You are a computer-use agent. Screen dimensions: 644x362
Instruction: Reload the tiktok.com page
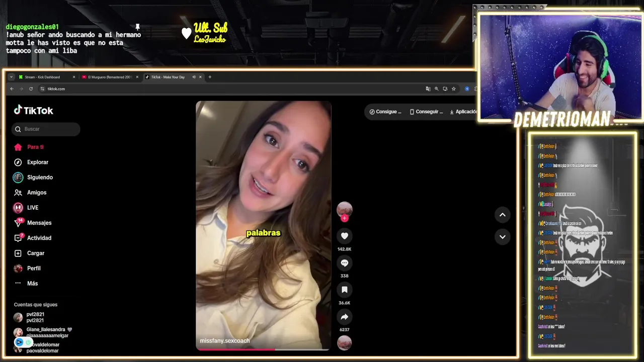[31, 88]
